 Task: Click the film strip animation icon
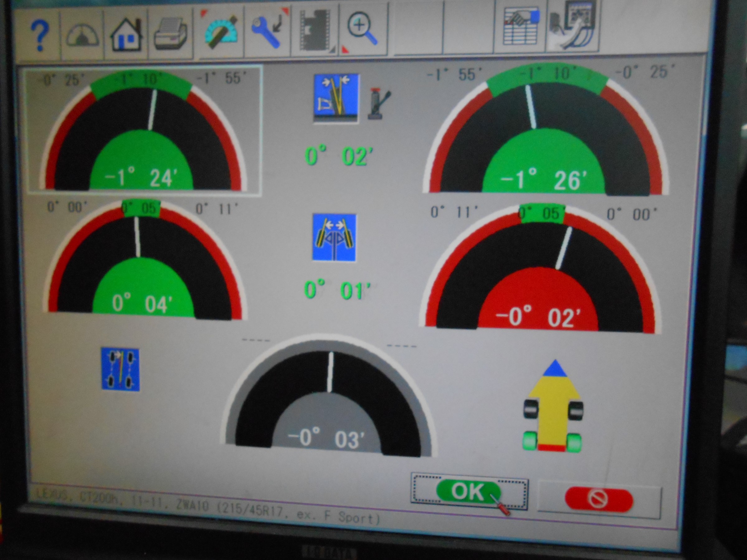[315, 31]
